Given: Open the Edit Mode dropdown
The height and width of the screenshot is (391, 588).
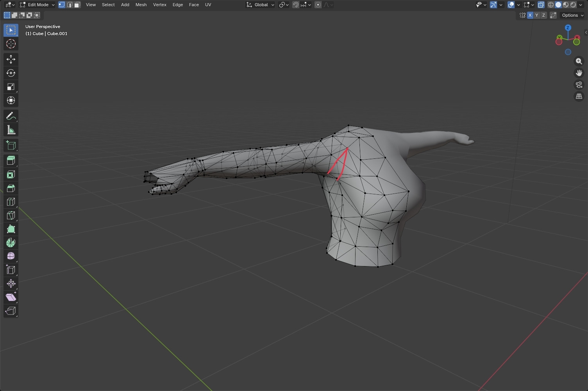Looking at the screenshot, I should (x=37, y=5).
